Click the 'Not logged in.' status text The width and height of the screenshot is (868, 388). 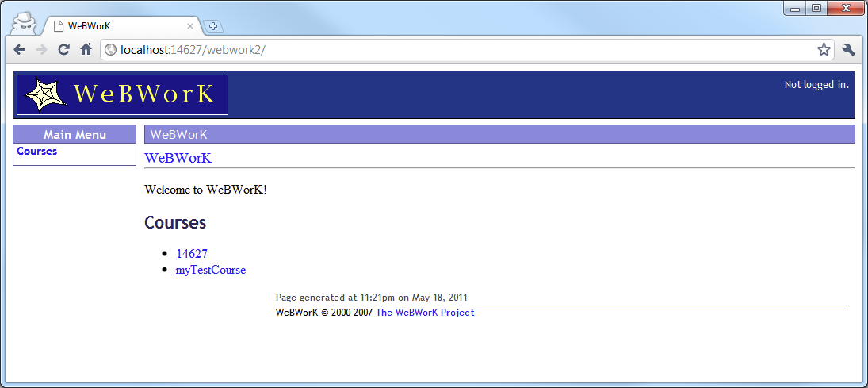coord(816,85)
